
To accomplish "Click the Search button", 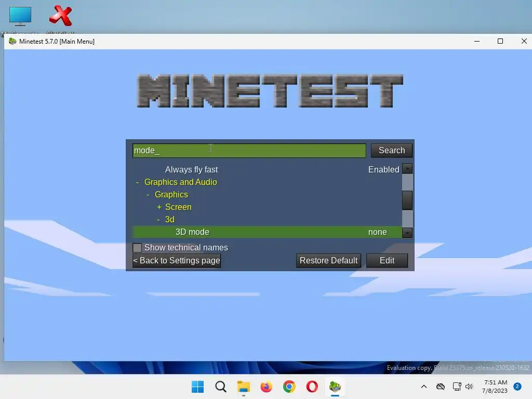I will [392, 150].
